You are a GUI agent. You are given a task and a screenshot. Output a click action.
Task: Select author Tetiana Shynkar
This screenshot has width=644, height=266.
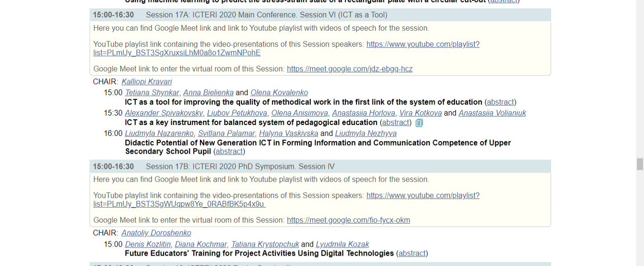(152, 92)
